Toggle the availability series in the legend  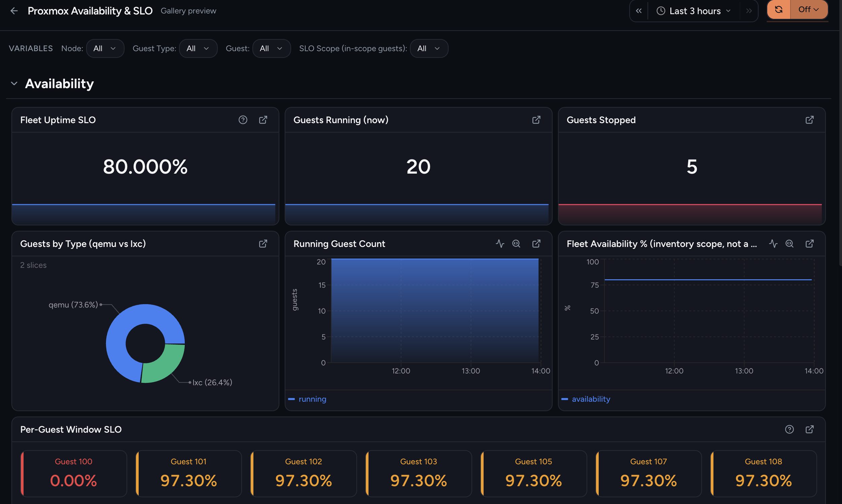click(586, 399)
